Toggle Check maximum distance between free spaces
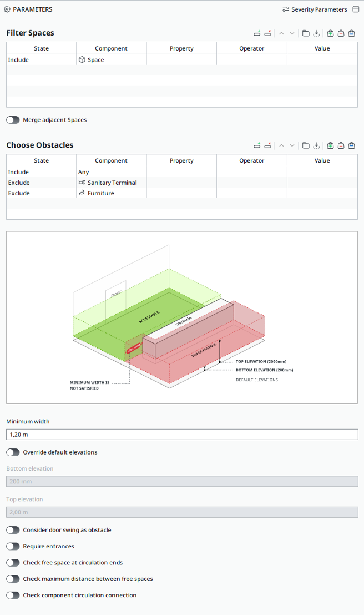The width and height of the screenshot is (364, 616). tap(13, 579)
